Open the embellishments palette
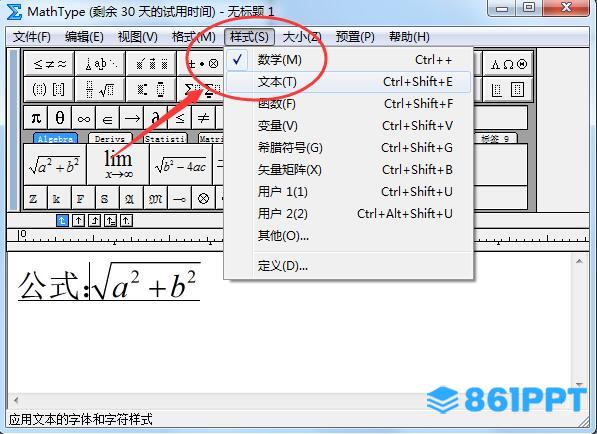 [151, 64]
